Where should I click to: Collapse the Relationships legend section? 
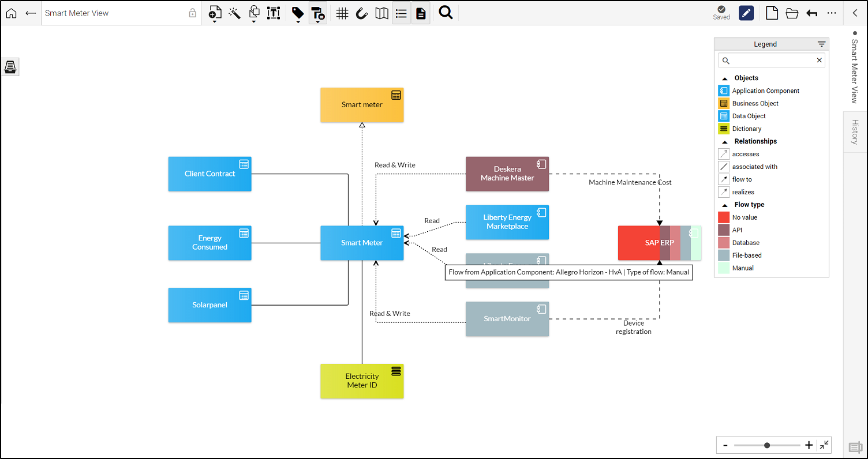(725, 142)
